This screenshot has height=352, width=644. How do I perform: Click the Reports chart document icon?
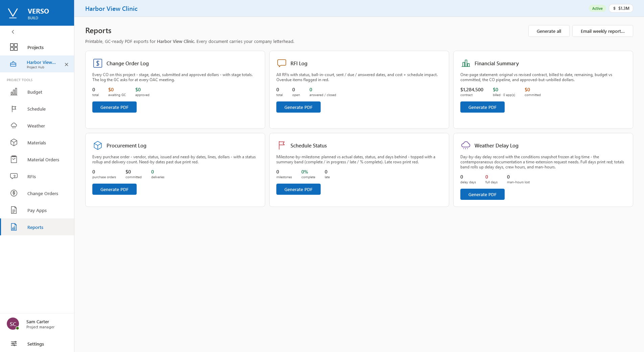[x=14, y=227]
